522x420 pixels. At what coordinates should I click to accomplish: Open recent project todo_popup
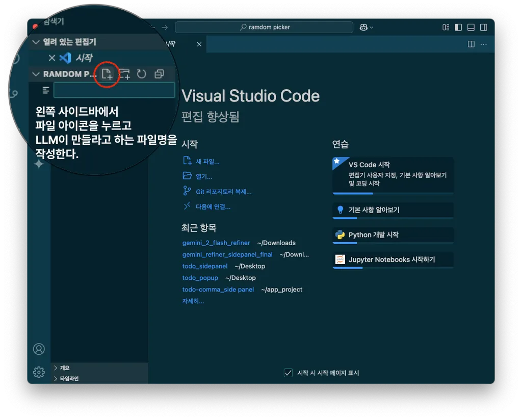[x=200, y=278]
